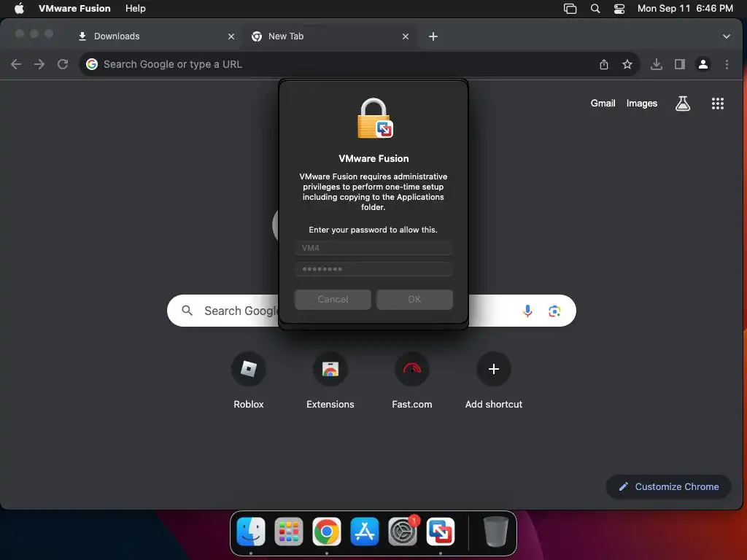Close the Downloads tab
This screenshot has height=560, width=747.
click(x=231, y=36)
